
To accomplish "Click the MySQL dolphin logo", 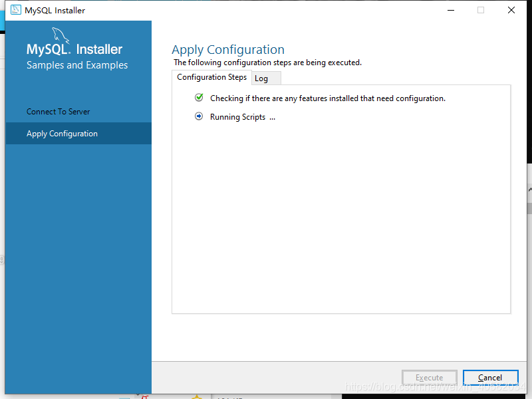I will pos(61,36).
